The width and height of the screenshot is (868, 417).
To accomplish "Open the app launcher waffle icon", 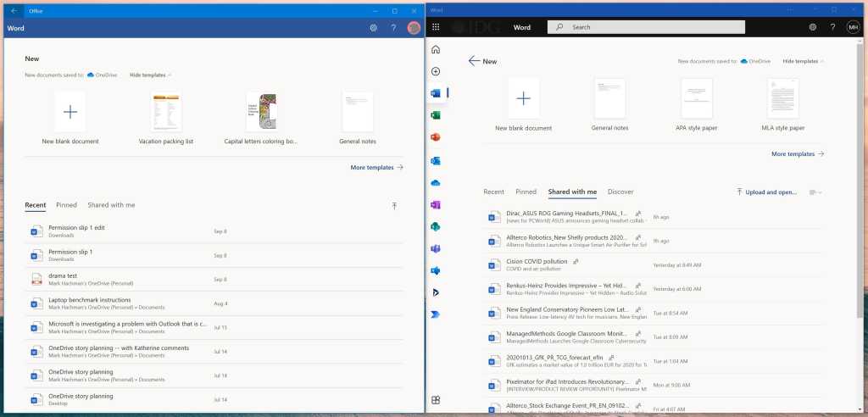I will click(436, 26).
